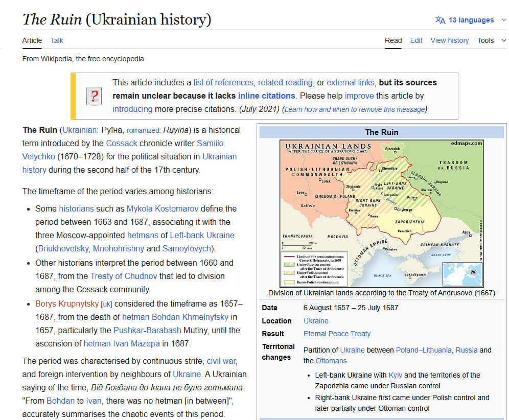Follow the civil war link
Image resolution: width=509 pixels, height=420 pixels.
(x=221, y=361)
